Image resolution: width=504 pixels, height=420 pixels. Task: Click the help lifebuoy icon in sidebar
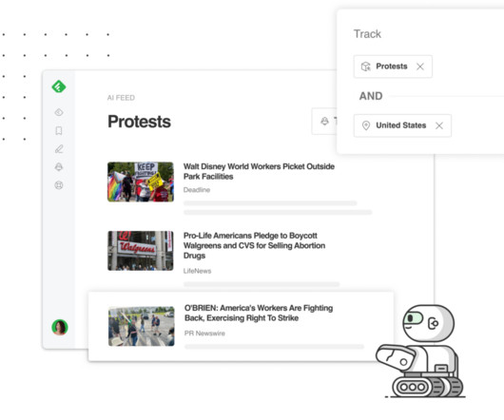coord(59,185)
